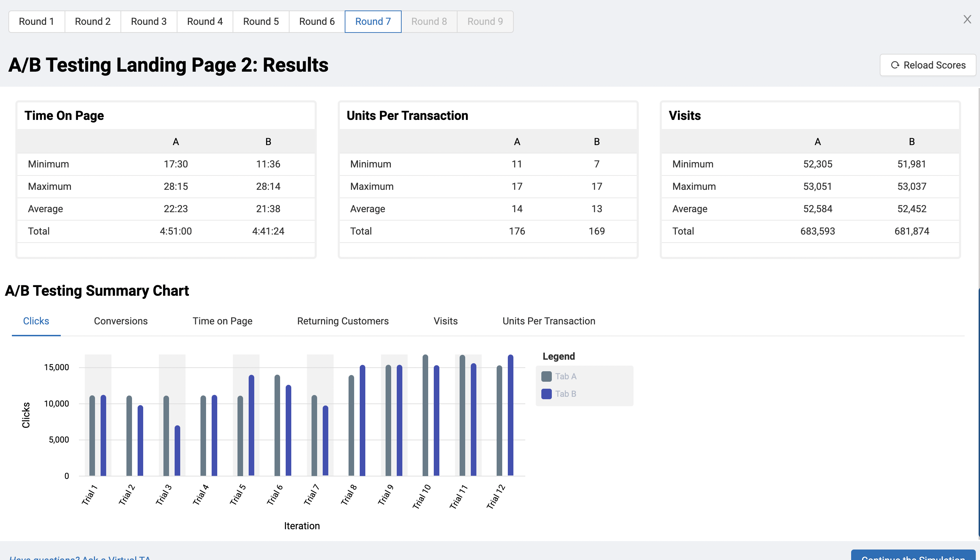Click the Legend title
Screen dimensions: 980x560
coord(558,356)
